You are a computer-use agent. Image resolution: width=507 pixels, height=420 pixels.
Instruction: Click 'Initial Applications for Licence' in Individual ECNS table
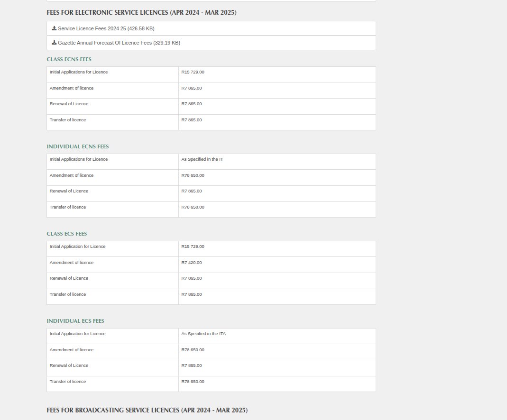tap(79, 159)
